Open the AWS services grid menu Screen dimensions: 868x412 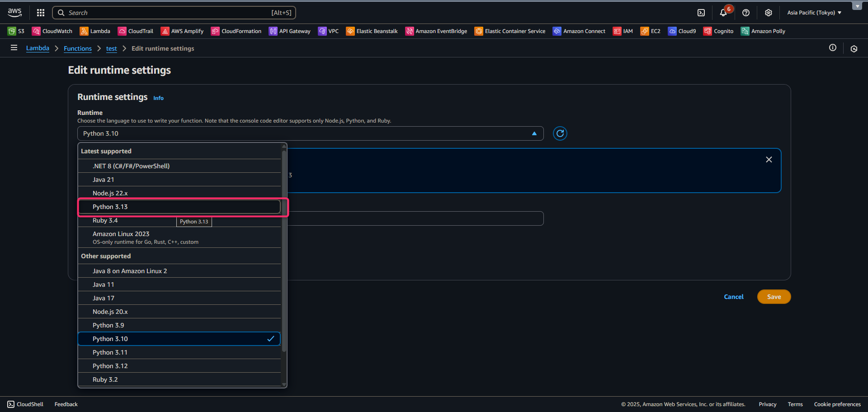[x=41, y=13]
